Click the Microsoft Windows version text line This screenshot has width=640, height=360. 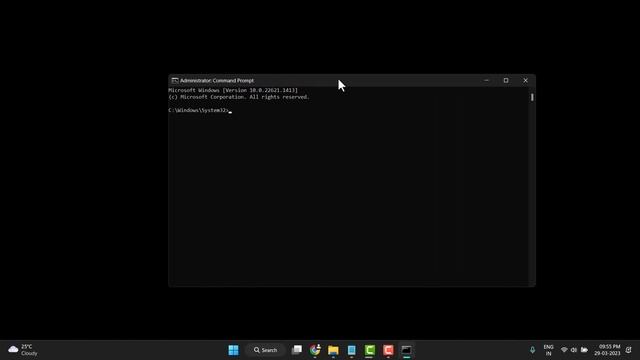pyautogui.click(x=233, y=90)
